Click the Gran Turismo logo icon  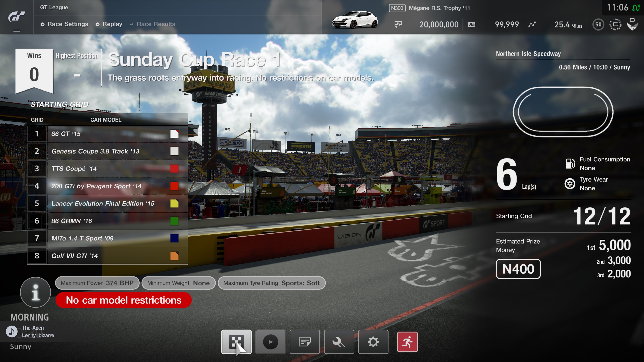[16, 16]
